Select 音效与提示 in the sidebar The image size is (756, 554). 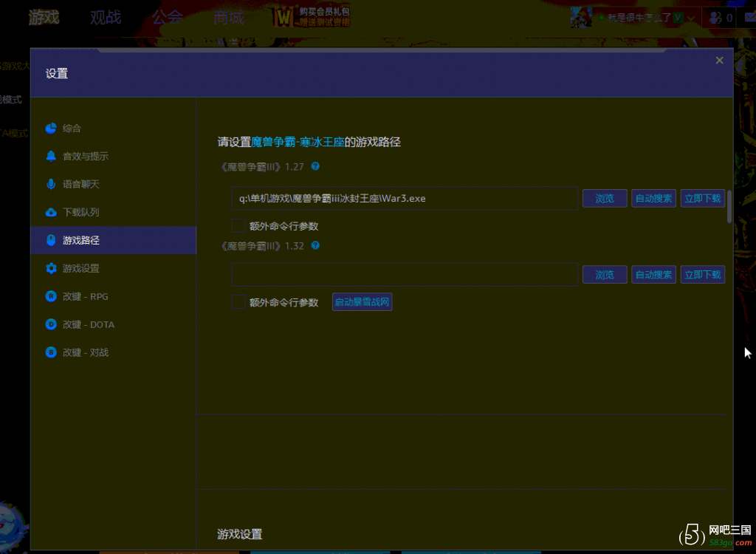click(113, 157)
